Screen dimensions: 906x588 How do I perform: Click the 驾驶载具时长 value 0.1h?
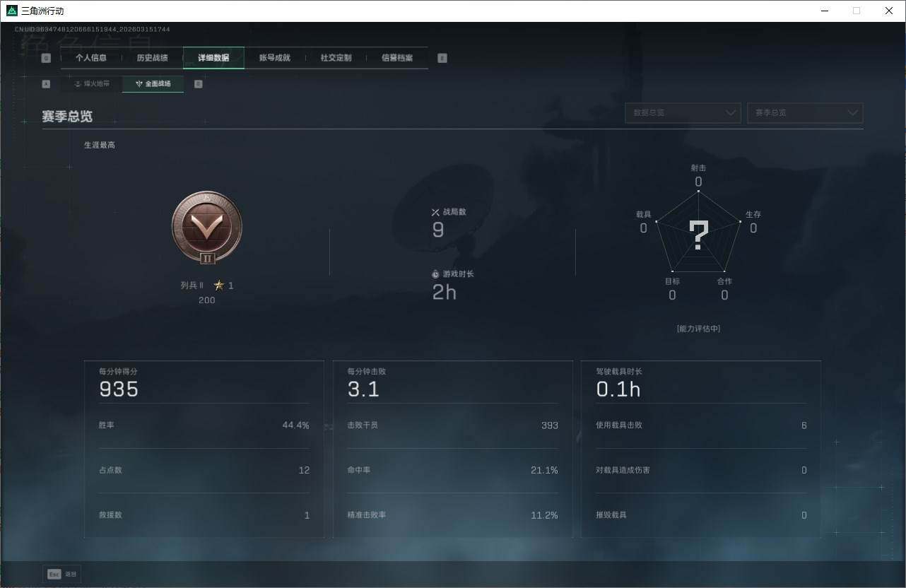(x=618, y=389)
